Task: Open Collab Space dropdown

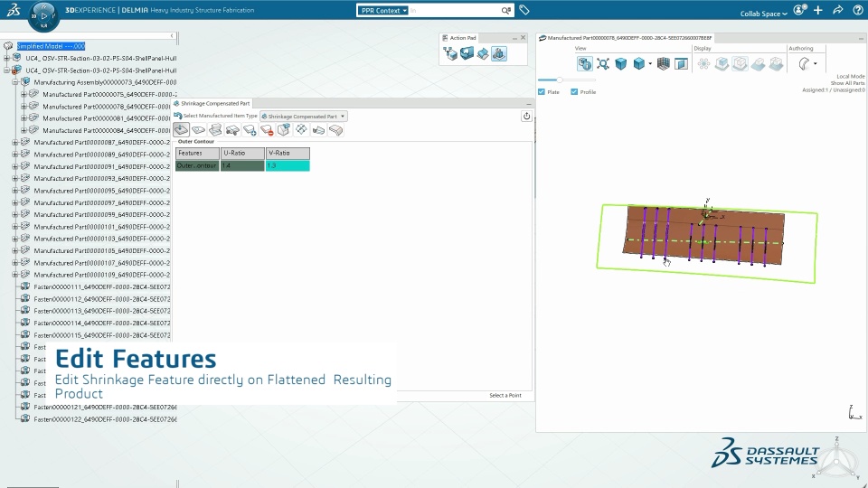Action: pyautogui.click(x=764, y=14)
